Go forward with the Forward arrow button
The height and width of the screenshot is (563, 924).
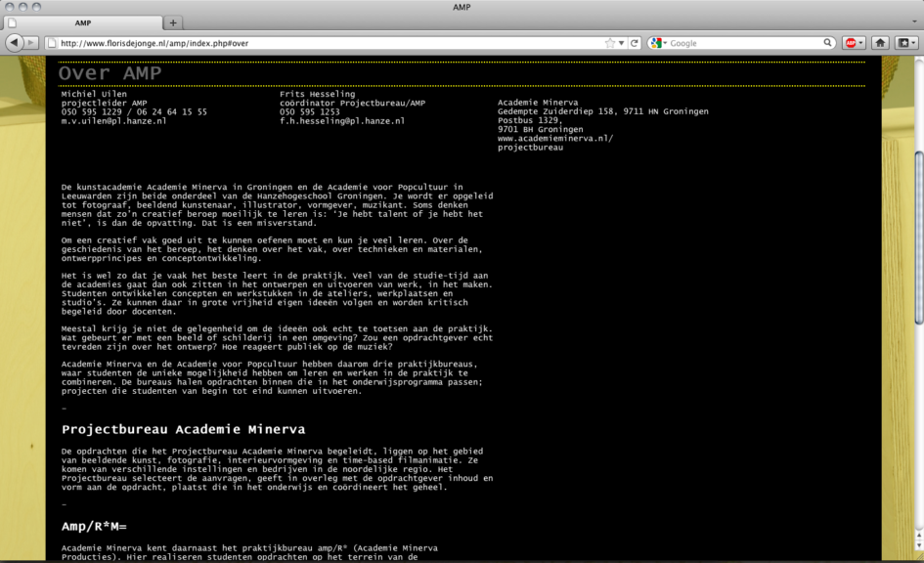coord(32,42)
